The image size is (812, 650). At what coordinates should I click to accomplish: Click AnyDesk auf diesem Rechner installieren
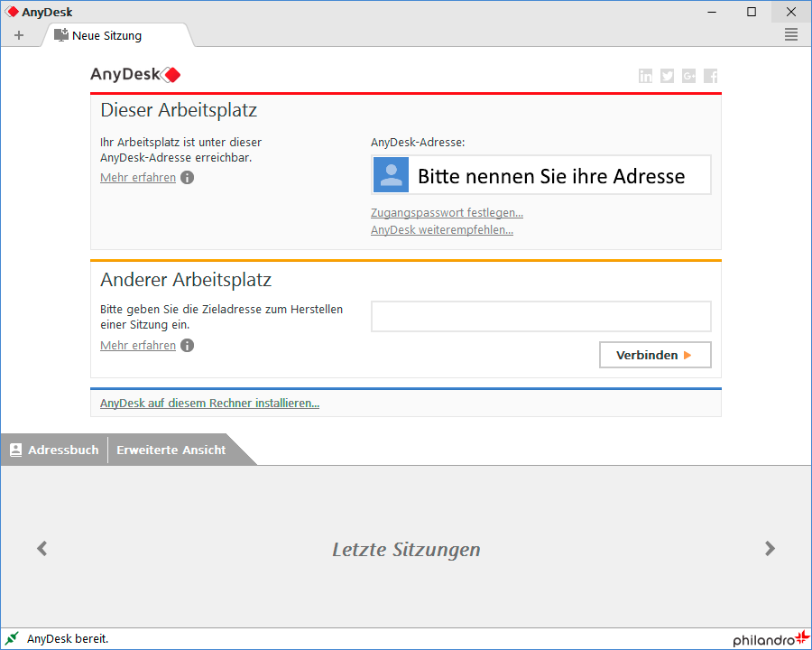[x=209, y=404]
